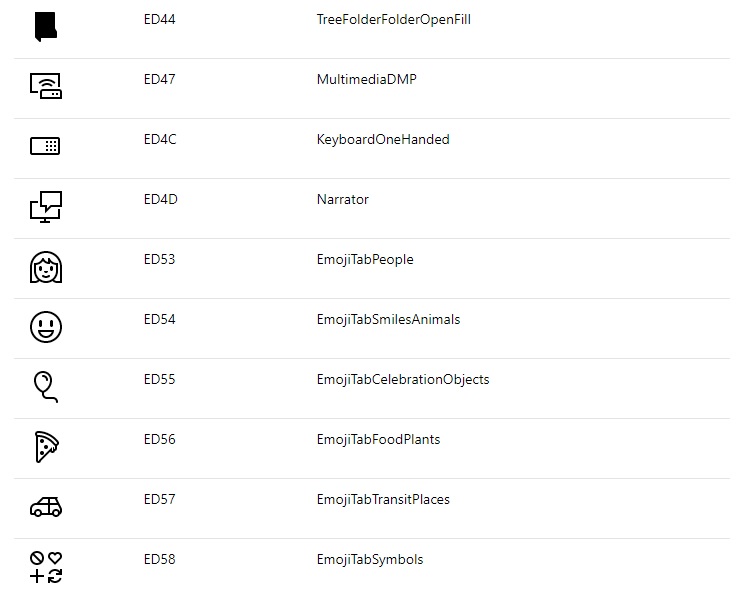Click the EmojiTabPeople face icon
747x595 pixels.
point(46,267)
